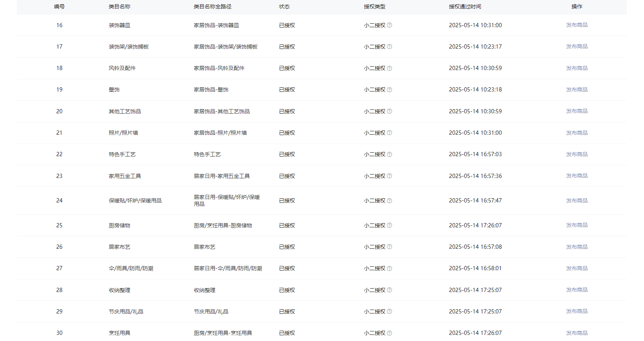Show authorization type help for row 21
The width and height of the screenshot is (644, 341).
click(389, 133)
